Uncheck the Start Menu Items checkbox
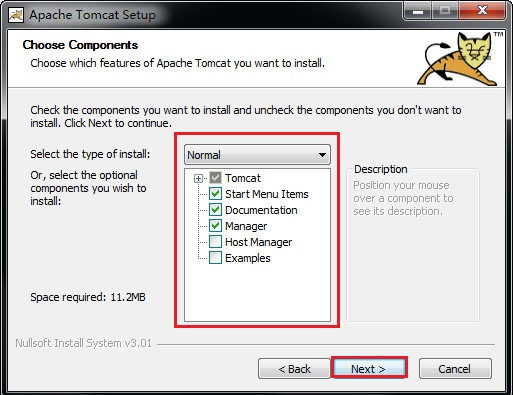This screenshot has width=513, height=395. pyautogui.click(x=215, y=194)
